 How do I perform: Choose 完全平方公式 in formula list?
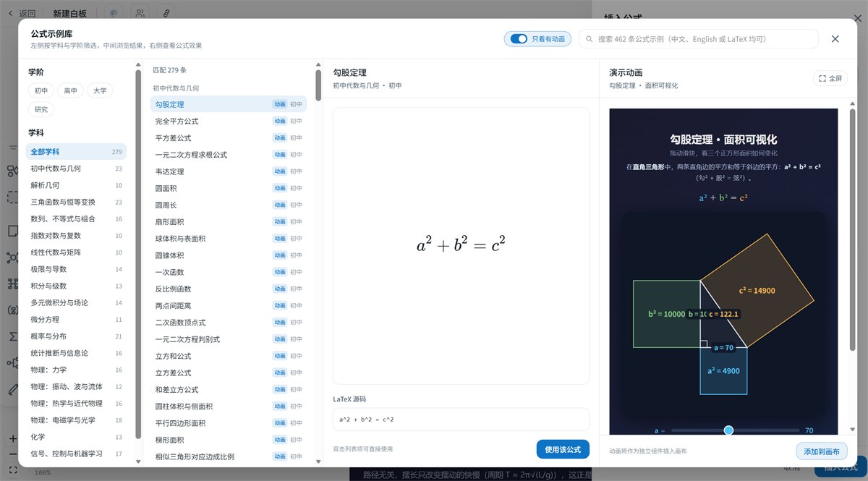[x=229, y=121]
